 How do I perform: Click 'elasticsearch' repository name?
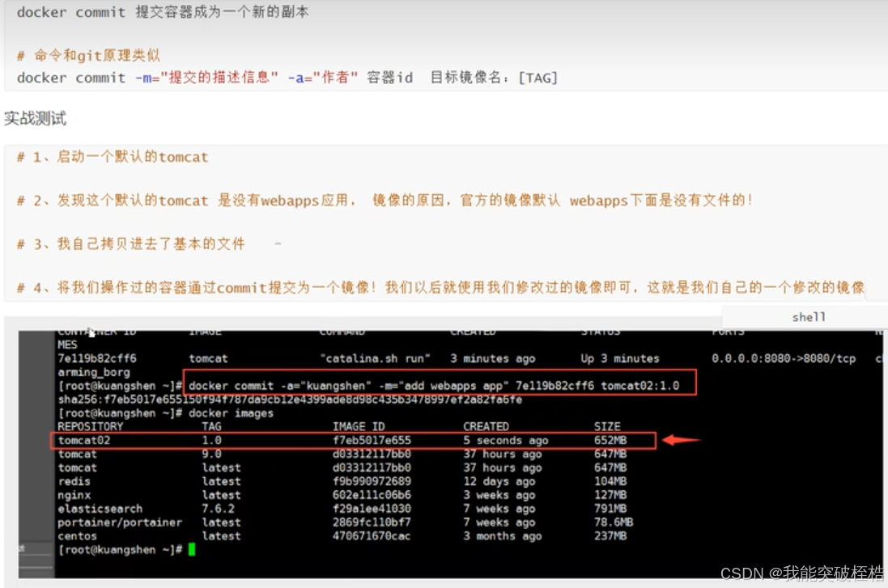100,509
